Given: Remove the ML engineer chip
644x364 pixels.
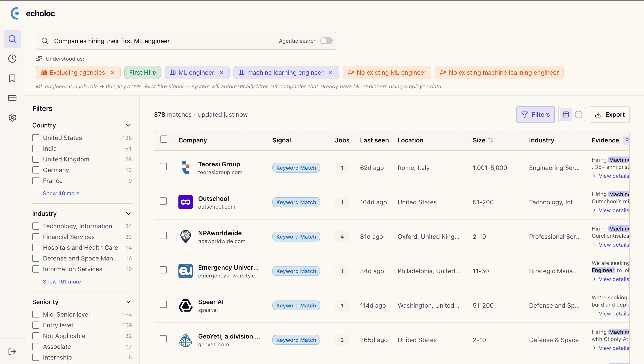Looking at the screenshot, I should (221, 72).
